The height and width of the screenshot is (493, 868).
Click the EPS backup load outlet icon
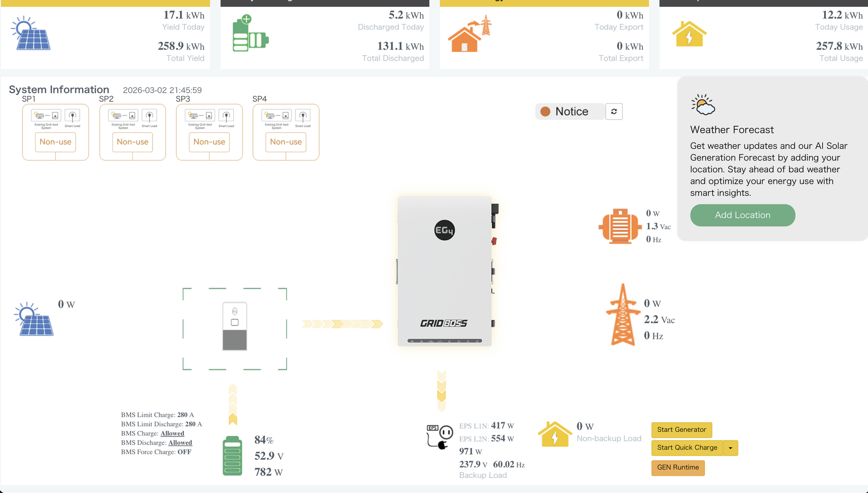pyautogui.click(x=439, y=436)
